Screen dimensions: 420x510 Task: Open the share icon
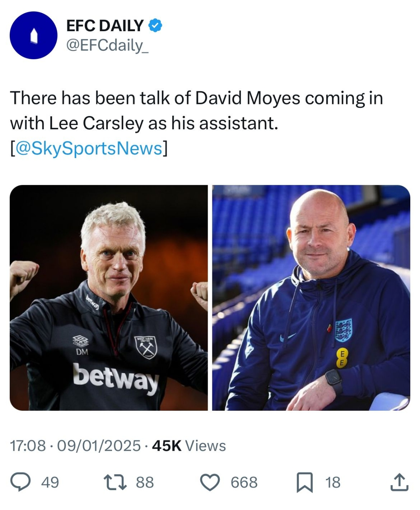click(x=399, y=482)
